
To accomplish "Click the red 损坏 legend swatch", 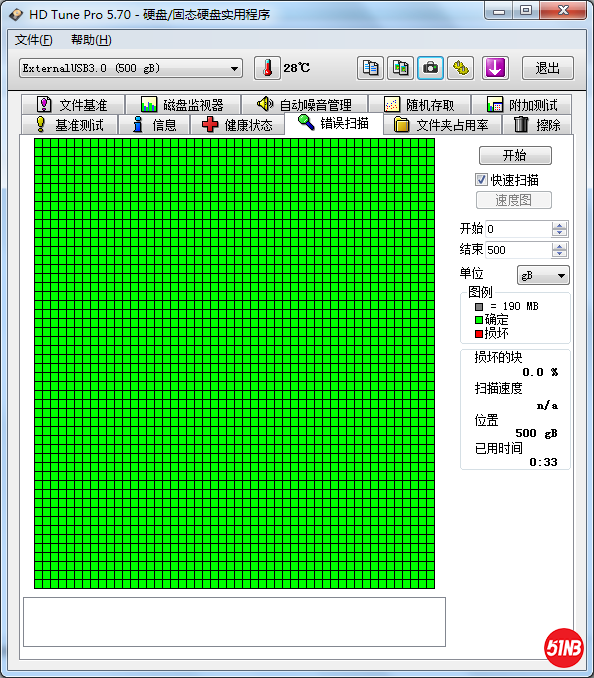I will coord(479,333).
